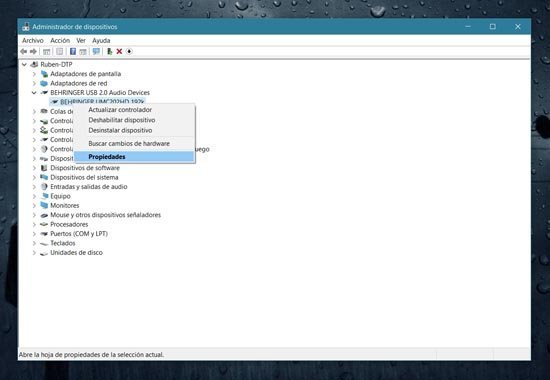550x380 pixels.
Task: Click the update driver green toolbar icon
Action: [x=109, y=52]
